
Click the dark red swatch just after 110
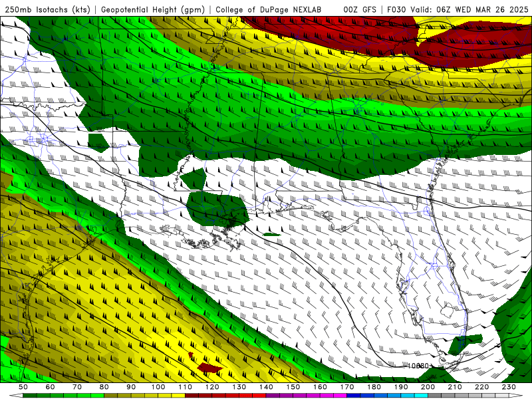[192, 396]
